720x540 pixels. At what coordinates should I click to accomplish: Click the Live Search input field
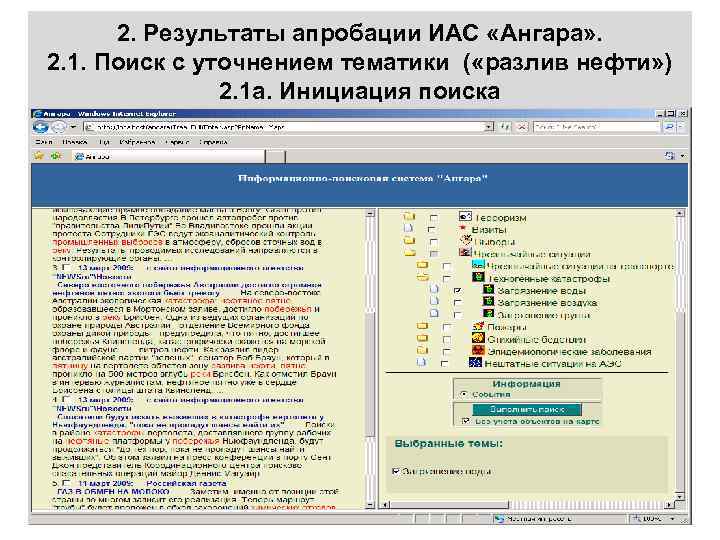pyautogui.click(x=596, y=127)
